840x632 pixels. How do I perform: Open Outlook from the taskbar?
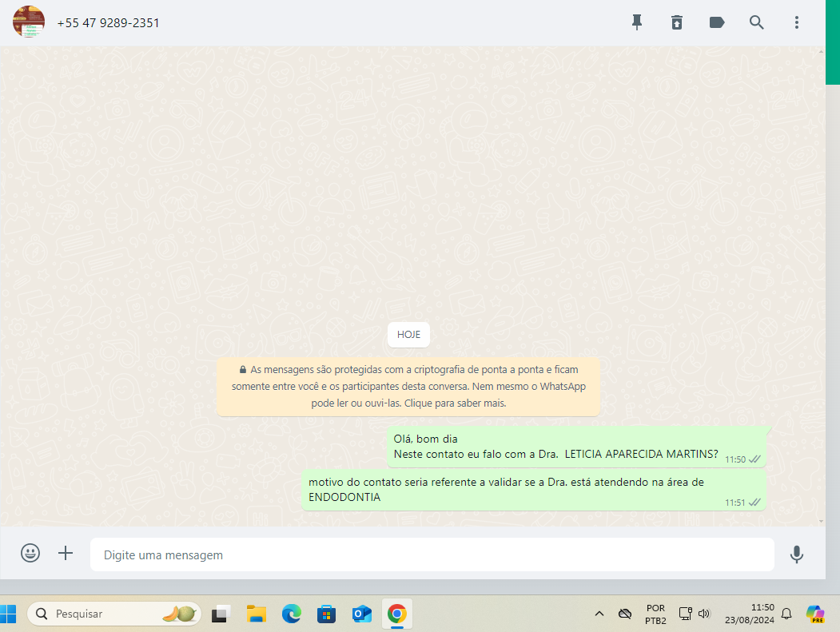(361, 614)
